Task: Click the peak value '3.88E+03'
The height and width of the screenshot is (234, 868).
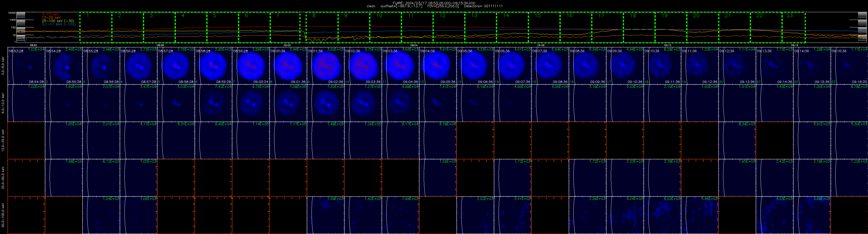Action: (x=822, y=199)
